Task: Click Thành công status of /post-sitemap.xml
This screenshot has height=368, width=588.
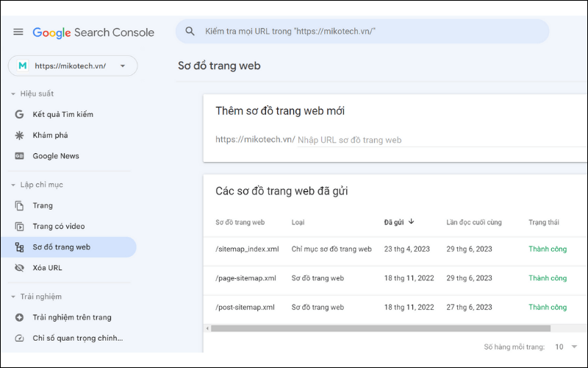Action: point(548,307)
